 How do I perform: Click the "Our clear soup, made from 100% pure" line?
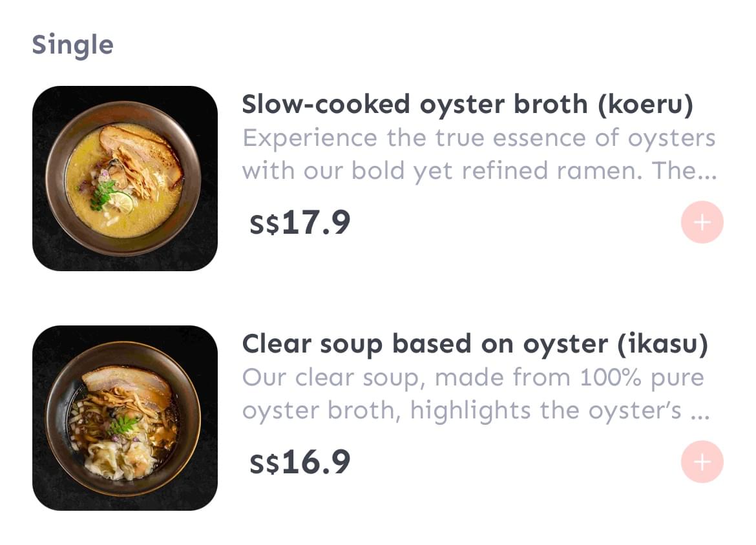click(473, 378)
